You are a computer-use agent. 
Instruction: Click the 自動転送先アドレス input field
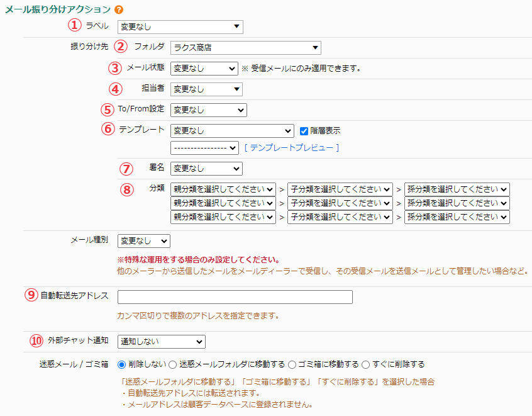[x=235, y=297]
